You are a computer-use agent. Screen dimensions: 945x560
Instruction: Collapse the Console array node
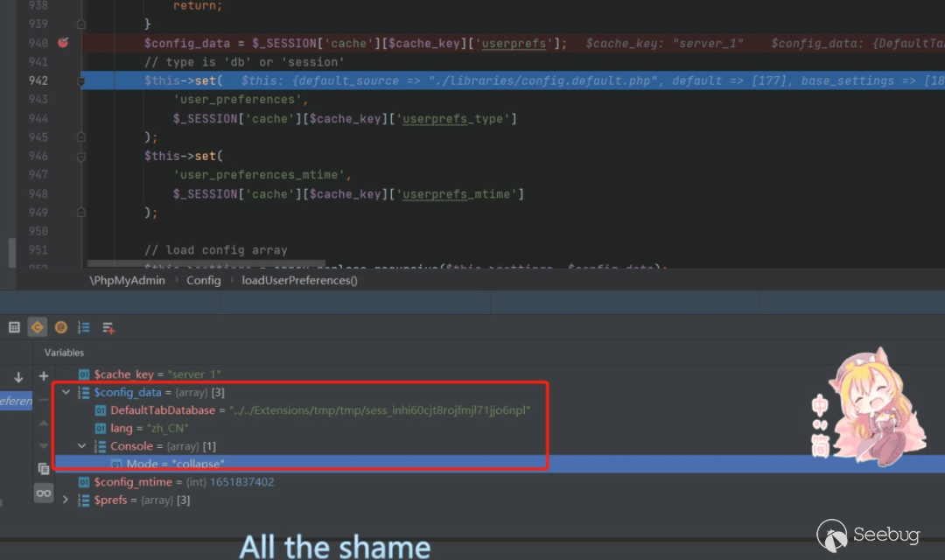(x=82, y=446)
